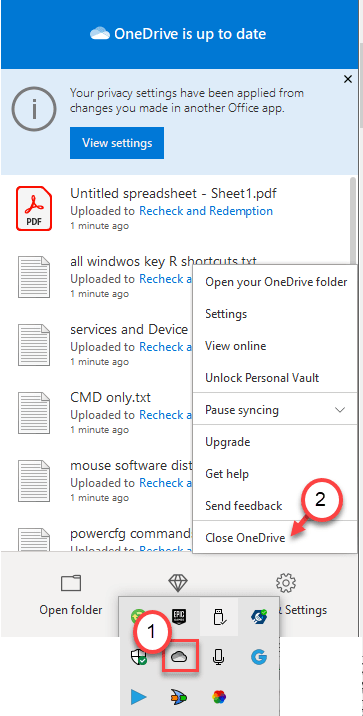Click the powercfg command file name

click(x=132, y=533)
